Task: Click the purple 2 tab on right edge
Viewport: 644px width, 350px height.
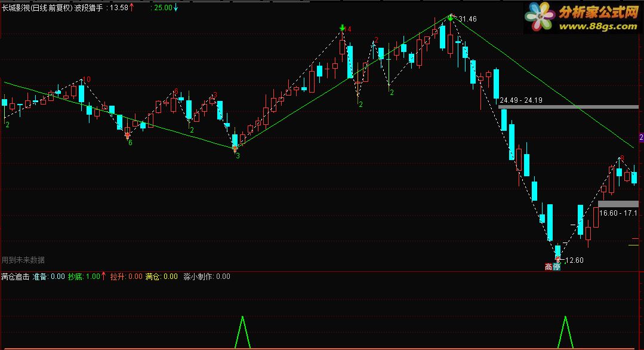Action: point(641,137)
